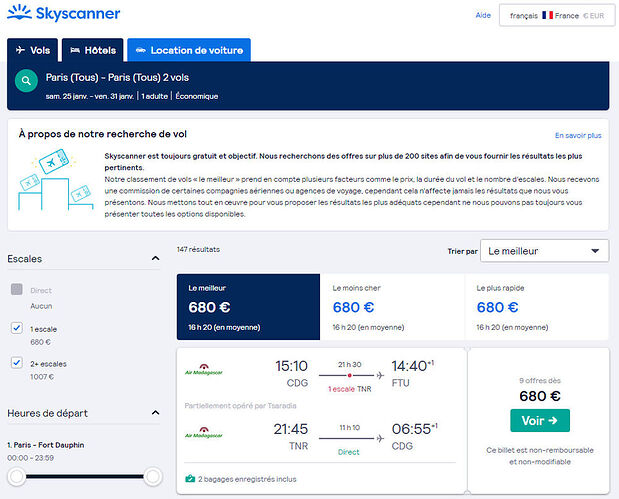The width and height of the screenshot is (619, 499).
Task: Click the 2 bagages enregistrés inclus text
Action: [x=247, y=479]
